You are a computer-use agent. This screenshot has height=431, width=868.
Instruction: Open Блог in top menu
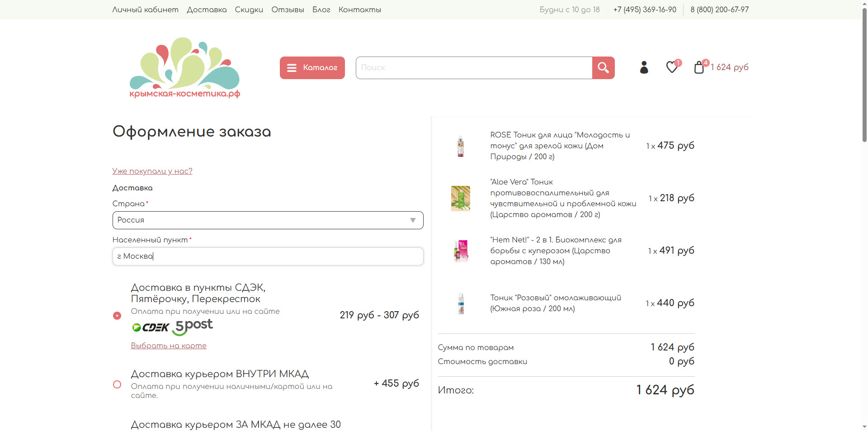click(321, 9)
